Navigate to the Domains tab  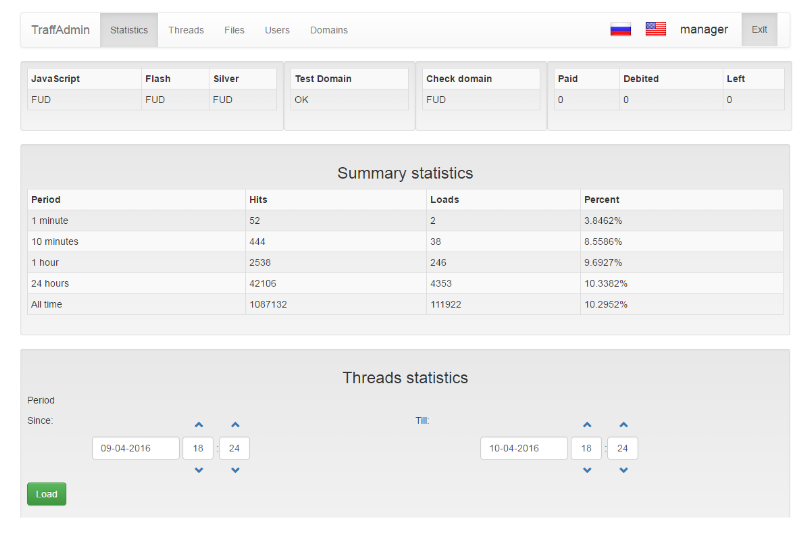pos(329,30)
